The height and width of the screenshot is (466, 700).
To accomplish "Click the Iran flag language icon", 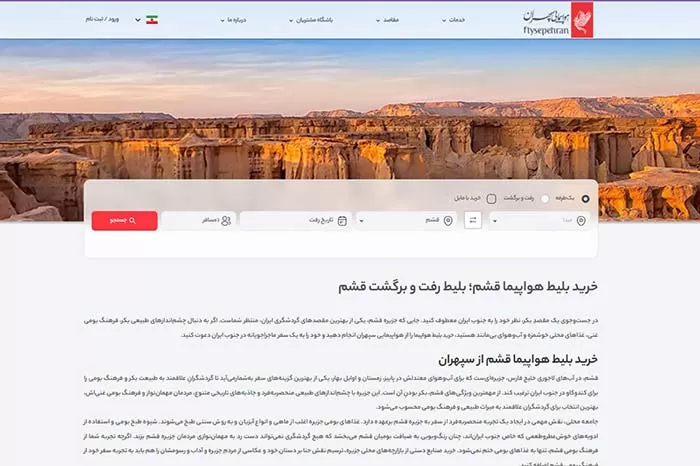I will tap(152, 20).
